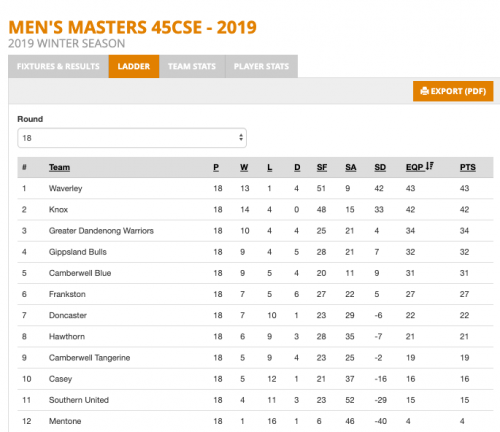Click the 2019 Winter Season subtitle
This screenshot has height=432, width=500.
[x=67, y=44]
